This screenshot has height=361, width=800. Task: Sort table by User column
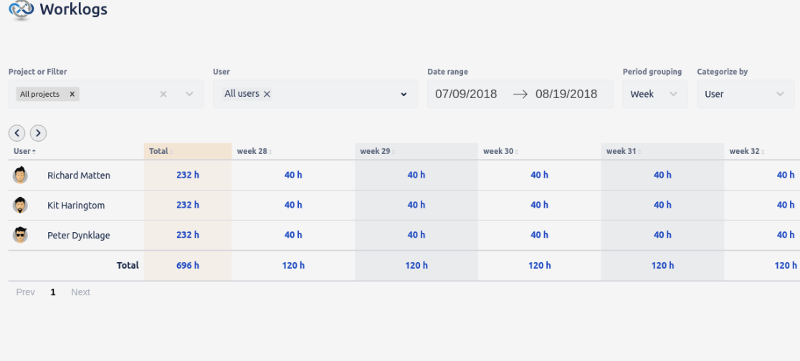click(24, 151)
